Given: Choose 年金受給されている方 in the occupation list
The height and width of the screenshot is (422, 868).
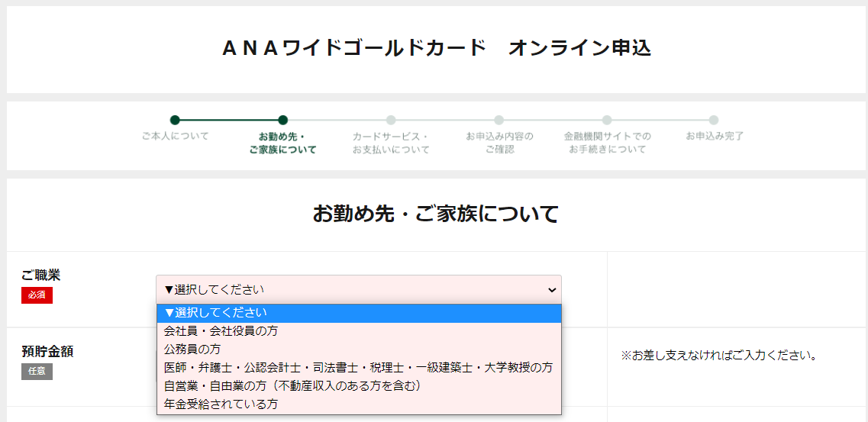Looking at the screenshot, I should coord(221,404).
